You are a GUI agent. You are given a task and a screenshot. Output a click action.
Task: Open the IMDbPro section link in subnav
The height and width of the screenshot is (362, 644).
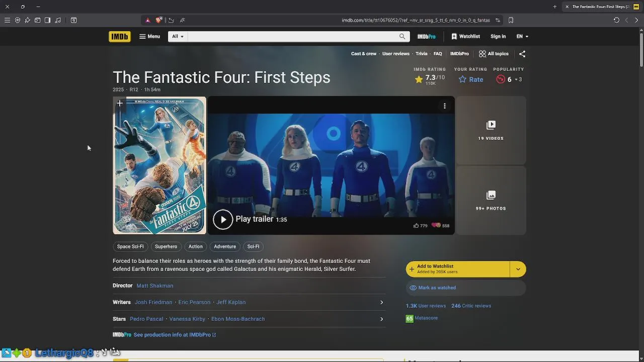pyautogui.click(x=459, y=54)
